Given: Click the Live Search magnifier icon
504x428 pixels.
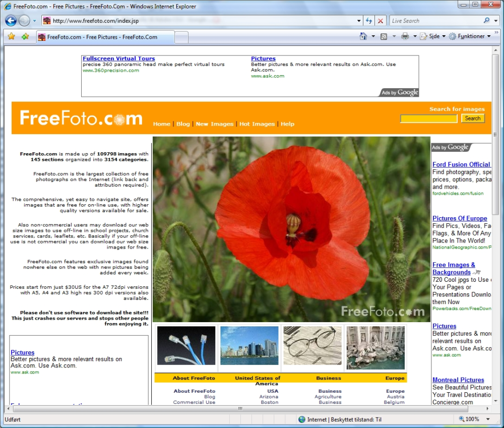Looking at the screenshot, I should click(x=487, y=20).
